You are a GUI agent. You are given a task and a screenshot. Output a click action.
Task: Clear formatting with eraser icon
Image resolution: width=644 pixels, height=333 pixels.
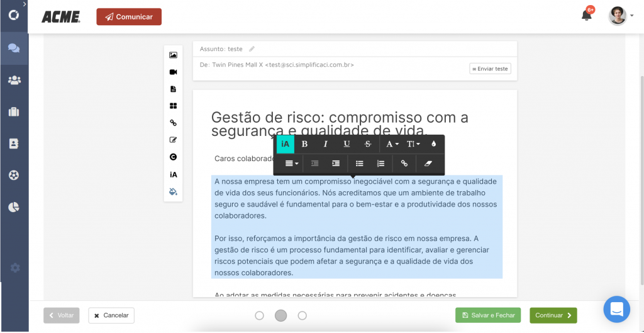coord(428,164)
